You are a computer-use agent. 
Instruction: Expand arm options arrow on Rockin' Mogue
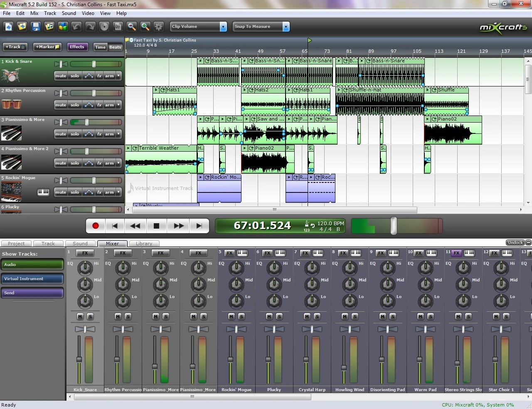tap(118, 192)
